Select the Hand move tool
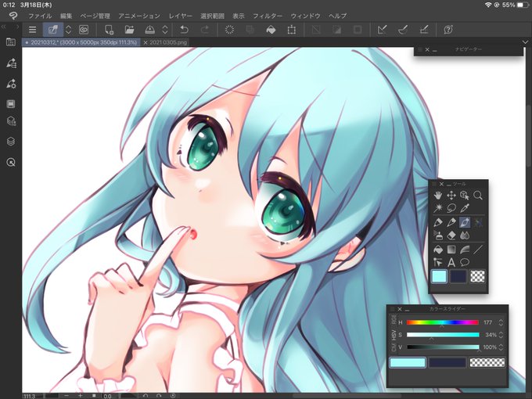The width and height of the screenshot is (532, 399). pos(438,195)
